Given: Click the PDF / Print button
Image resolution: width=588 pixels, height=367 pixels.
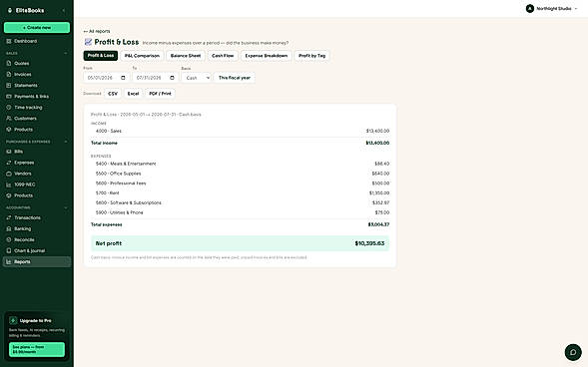Looking at the screenshot, I should 160,94.
